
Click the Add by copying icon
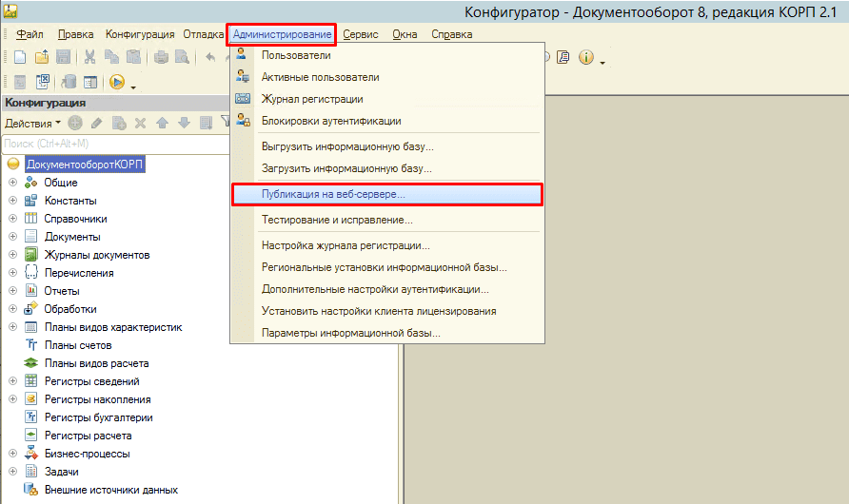click(119, 124)
